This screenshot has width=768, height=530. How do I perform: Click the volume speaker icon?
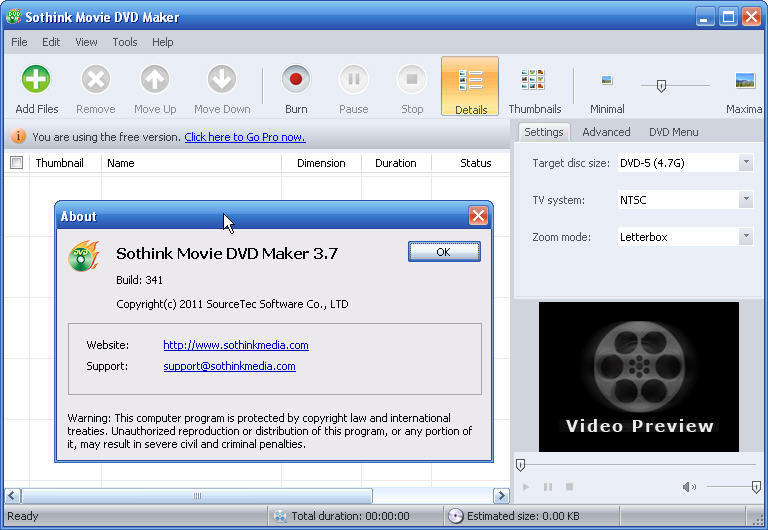pyautogui.click(x=689, y=487)
